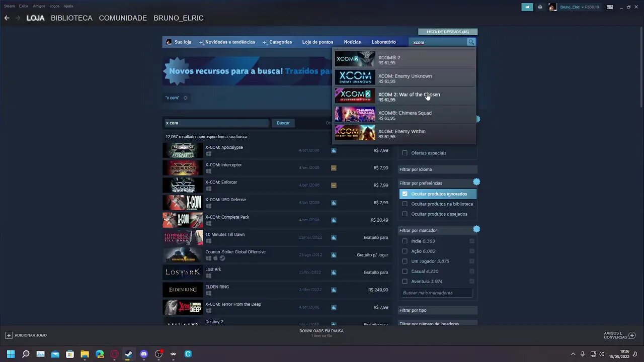Image resolution: width=644 pixels, height=362 pixels.
Task: Click gear icon beside Filtrar por preferências
Action: [476, 182]
